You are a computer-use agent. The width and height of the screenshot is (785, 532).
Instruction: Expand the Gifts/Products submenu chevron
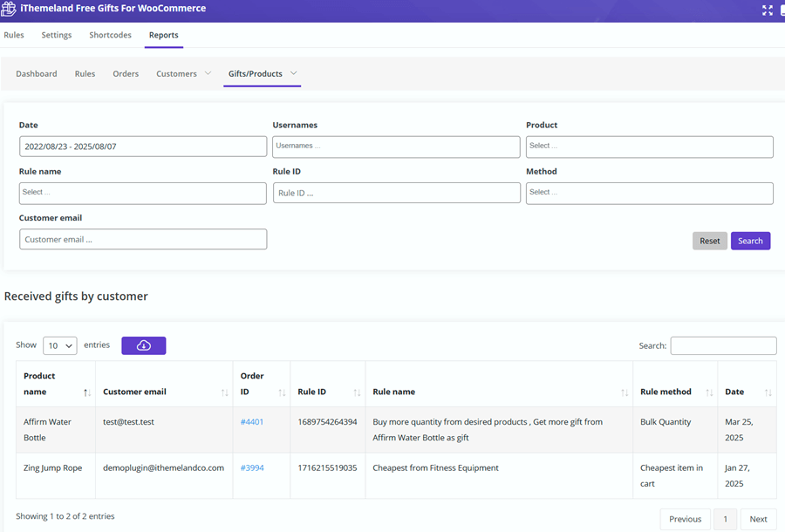pyautogui.click(x=294, y=73)
